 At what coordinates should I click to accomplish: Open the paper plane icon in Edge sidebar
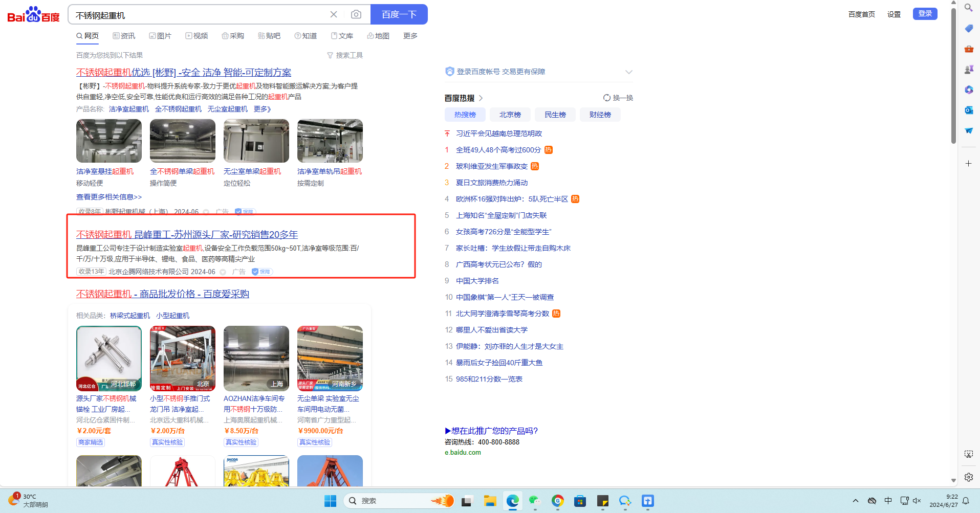pyautogui.click(x=969, y=131)
